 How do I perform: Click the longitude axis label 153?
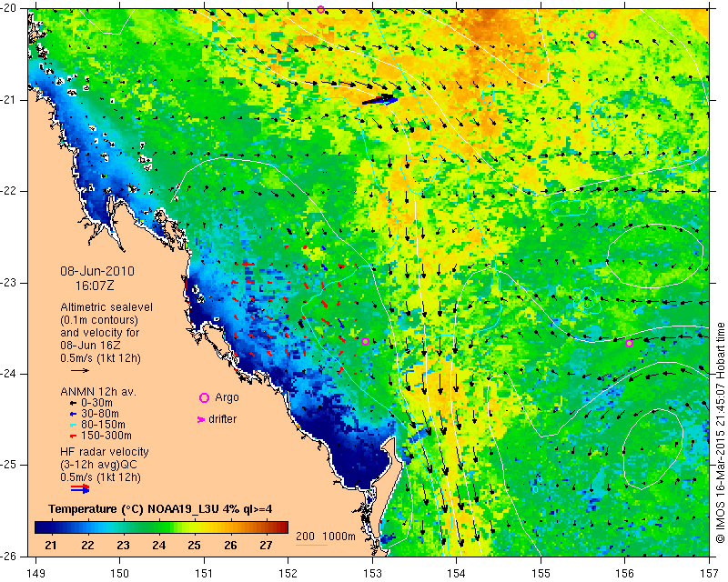click(372, 574)
